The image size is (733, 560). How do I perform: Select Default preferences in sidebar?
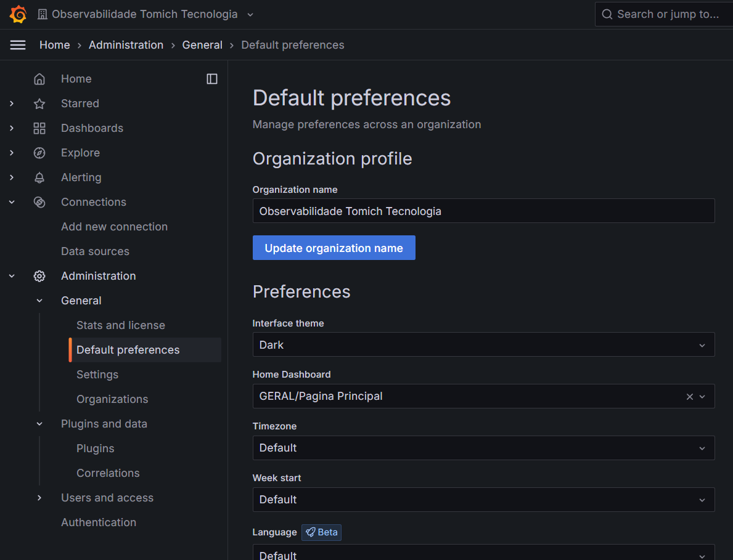145,350
